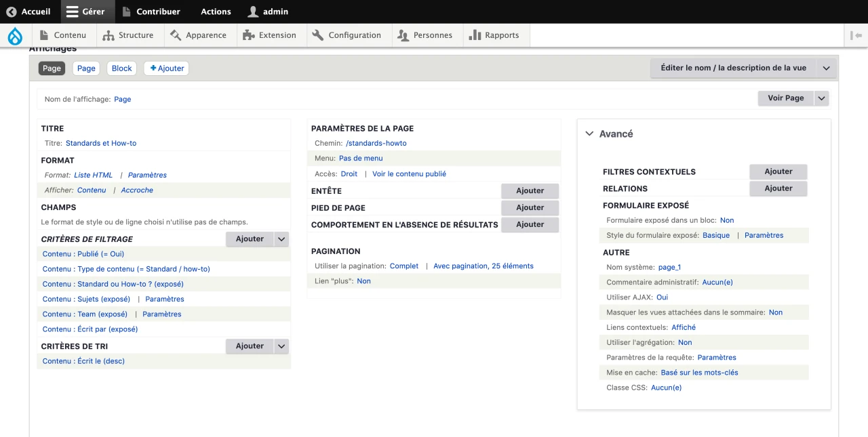
Task: Change the Liste HTML format
Action: coord(94,175)
